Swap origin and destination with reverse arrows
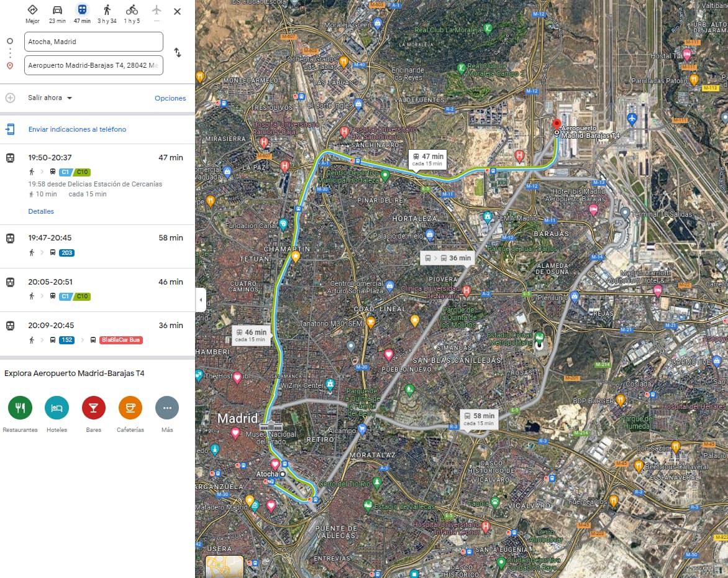Screen dimensions: 728x578 click(178, 52)
